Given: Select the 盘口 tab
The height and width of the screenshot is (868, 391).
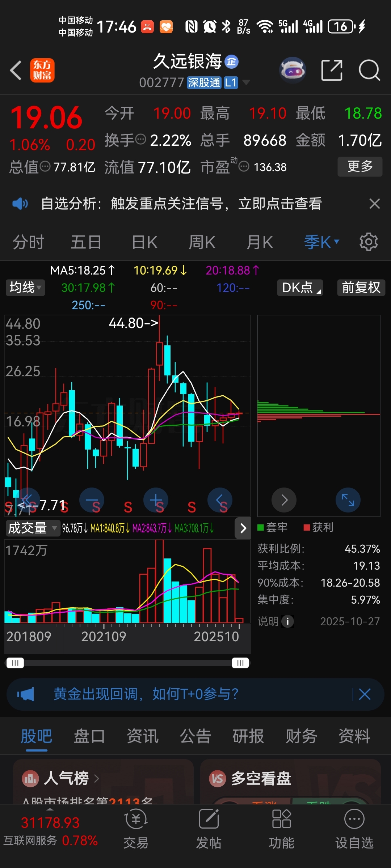Looking at the screenshot, I should (89, 736).
